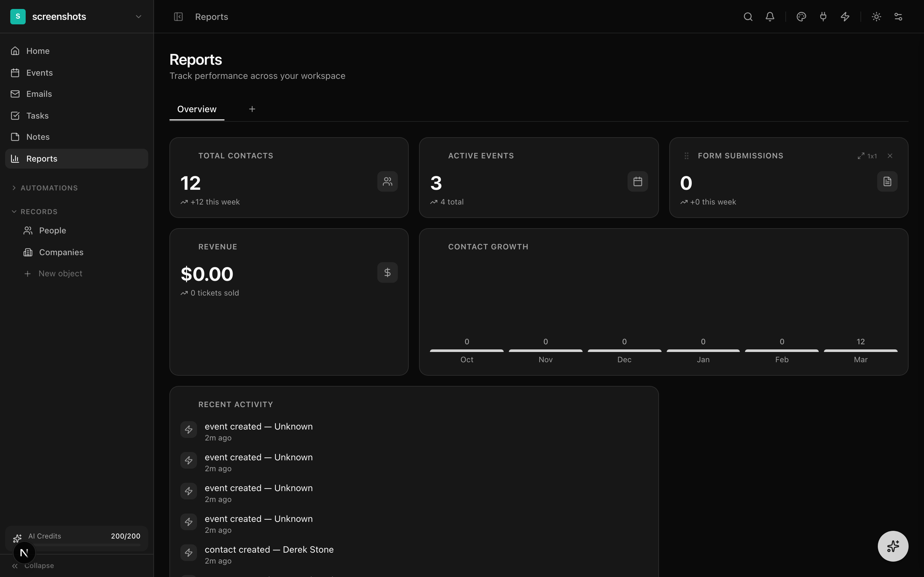Click the lightning bolt icon in top bar
Viewport: 924px width, 577px height.
pos(845,17)
